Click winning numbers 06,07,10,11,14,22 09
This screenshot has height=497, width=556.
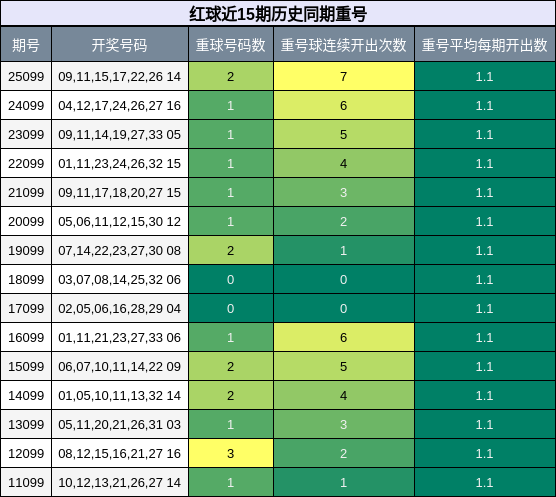pos(120,367)
